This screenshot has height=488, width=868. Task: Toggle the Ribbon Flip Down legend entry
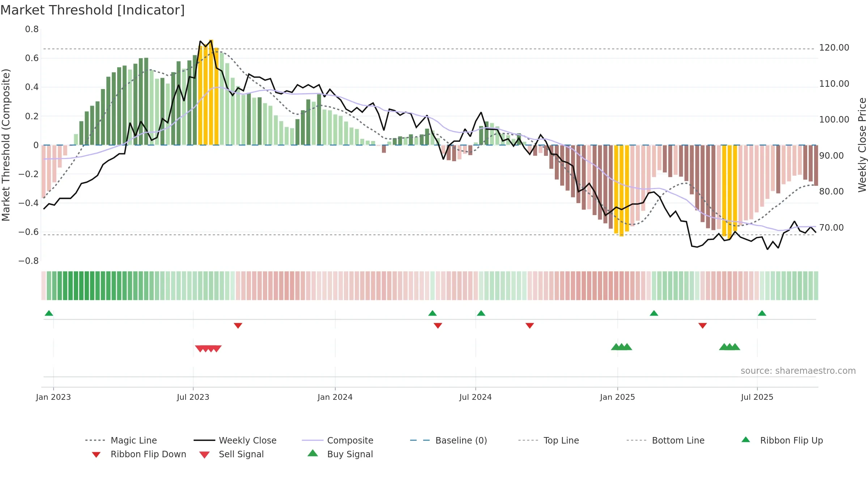click(139, 454)
